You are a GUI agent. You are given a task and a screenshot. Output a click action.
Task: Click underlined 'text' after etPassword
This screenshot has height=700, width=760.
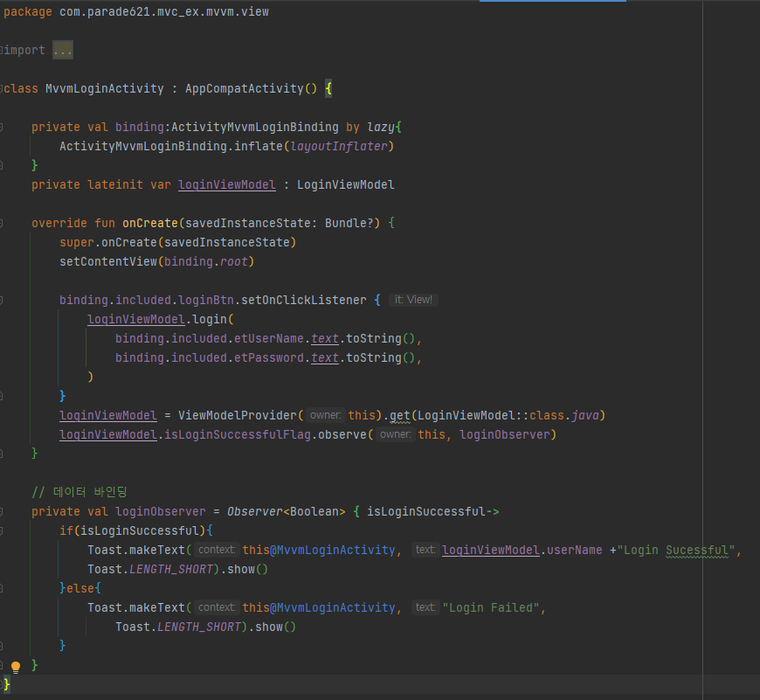click(x=325, y=357)
